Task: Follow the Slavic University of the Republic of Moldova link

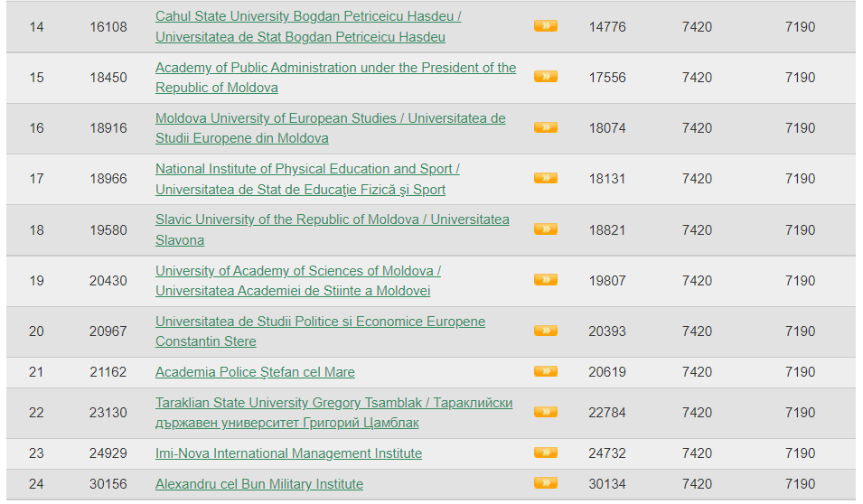Action: click(332, 219)
